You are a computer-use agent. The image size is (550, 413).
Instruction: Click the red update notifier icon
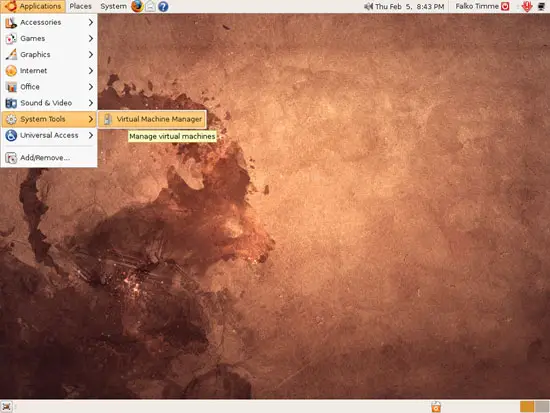527,6
